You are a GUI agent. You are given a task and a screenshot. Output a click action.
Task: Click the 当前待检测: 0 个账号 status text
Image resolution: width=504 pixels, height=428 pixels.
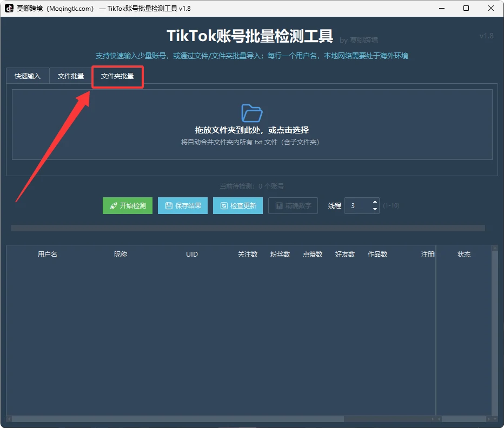pos(251,186)
